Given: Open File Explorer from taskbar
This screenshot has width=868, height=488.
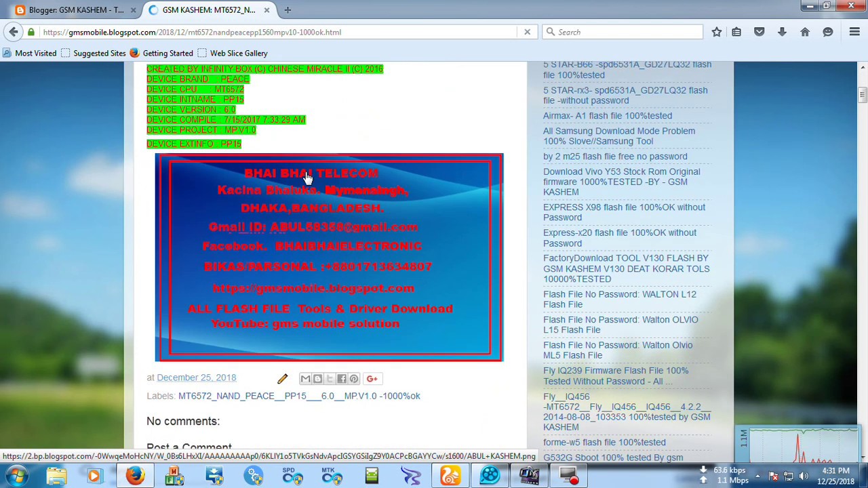Looking at the screenshot, I should pyautogui.click(x=56, y=476).
